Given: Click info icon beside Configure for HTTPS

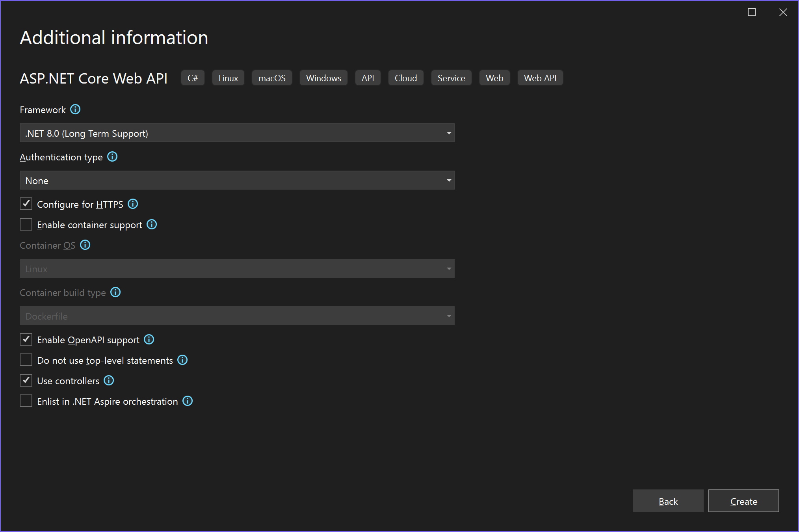Looking at the screenshot, I should pyautogui.click(x=133, y=204).
